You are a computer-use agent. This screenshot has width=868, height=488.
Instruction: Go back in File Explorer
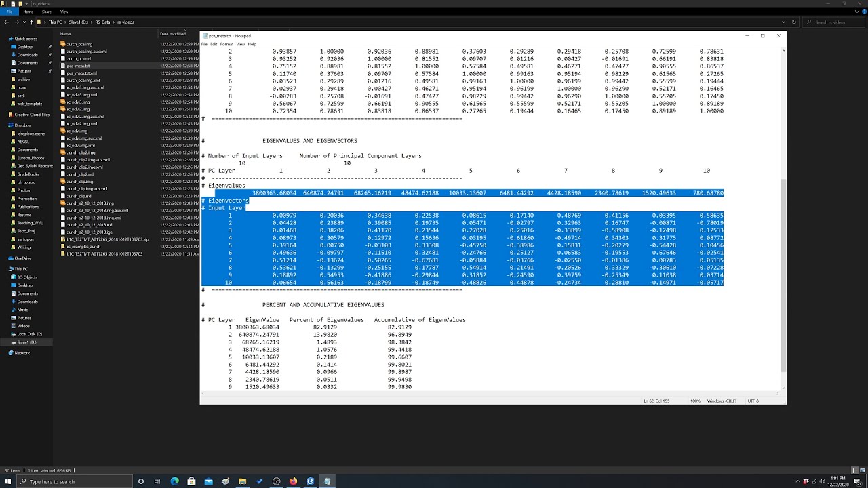pyautogui.click(x=7, y=22)
